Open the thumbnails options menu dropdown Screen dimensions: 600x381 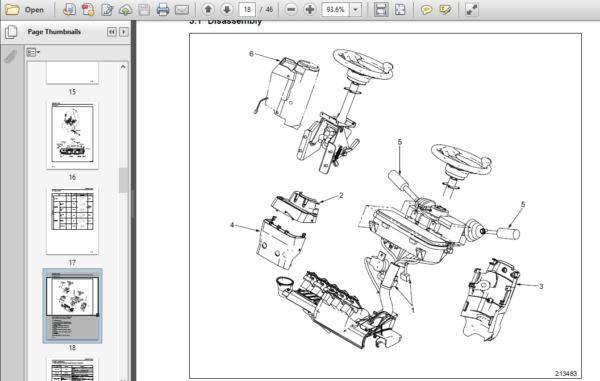[33, 52]
